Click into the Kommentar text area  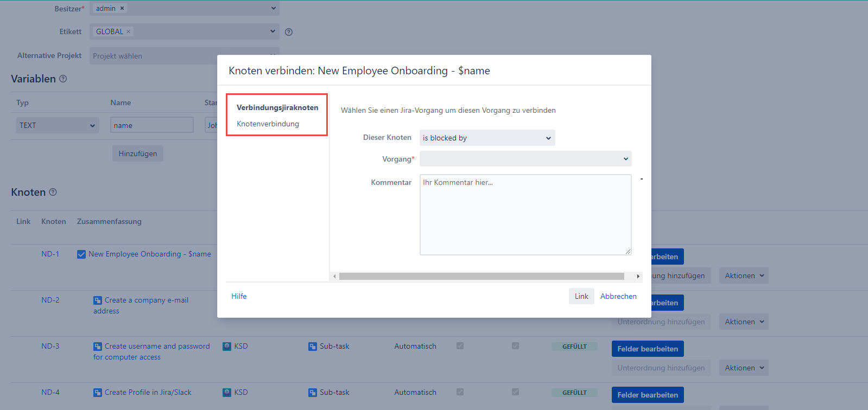tap(525, 214)
